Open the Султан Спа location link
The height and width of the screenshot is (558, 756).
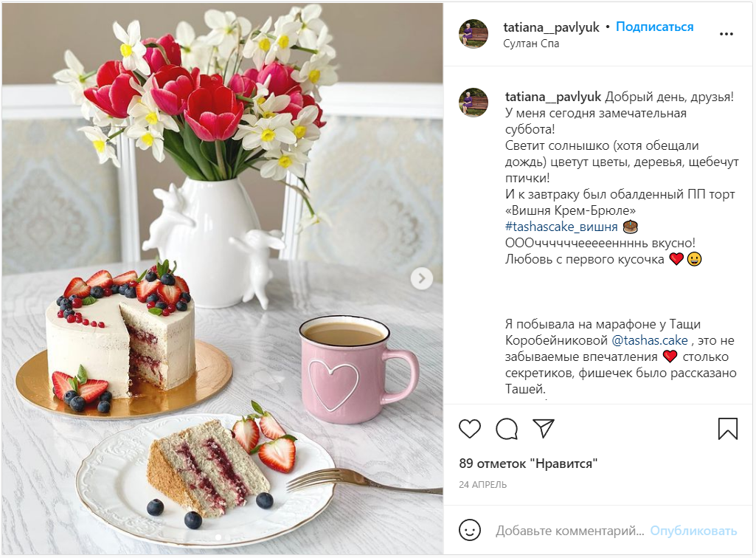point(531,44)
